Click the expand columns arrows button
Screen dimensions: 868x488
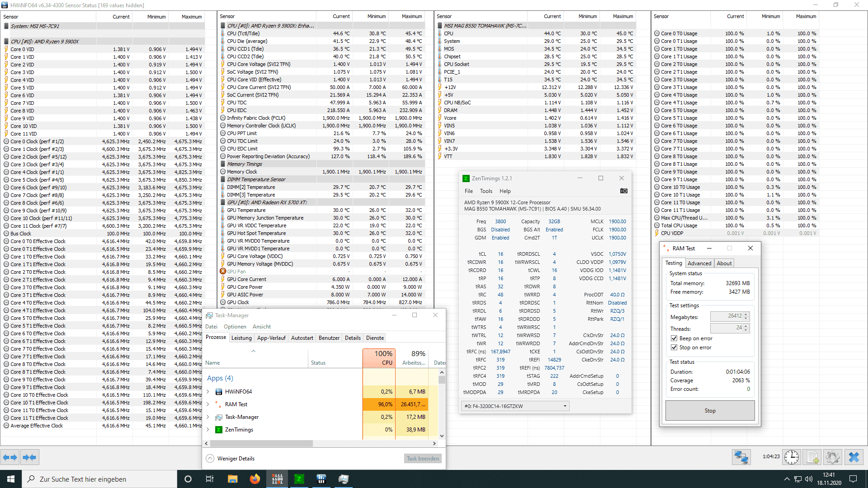click(x=10, y=457)
